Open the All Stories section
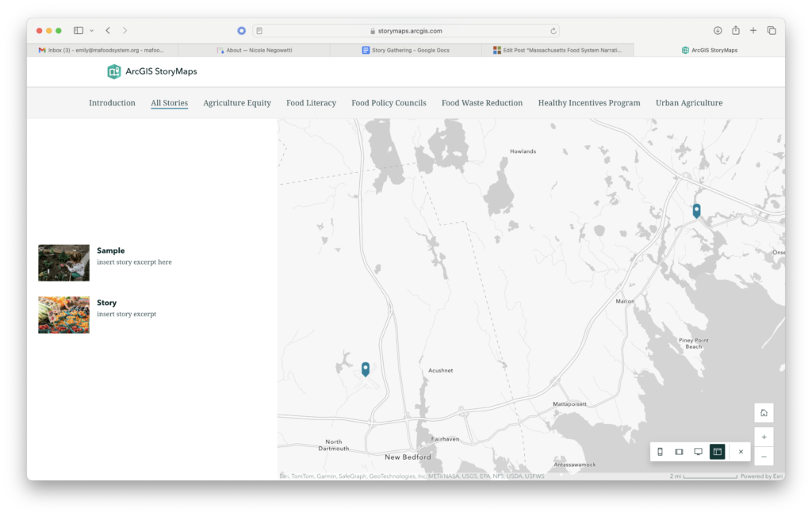The height and width of the screenshot is (516, 812). [x=170, y=103]
